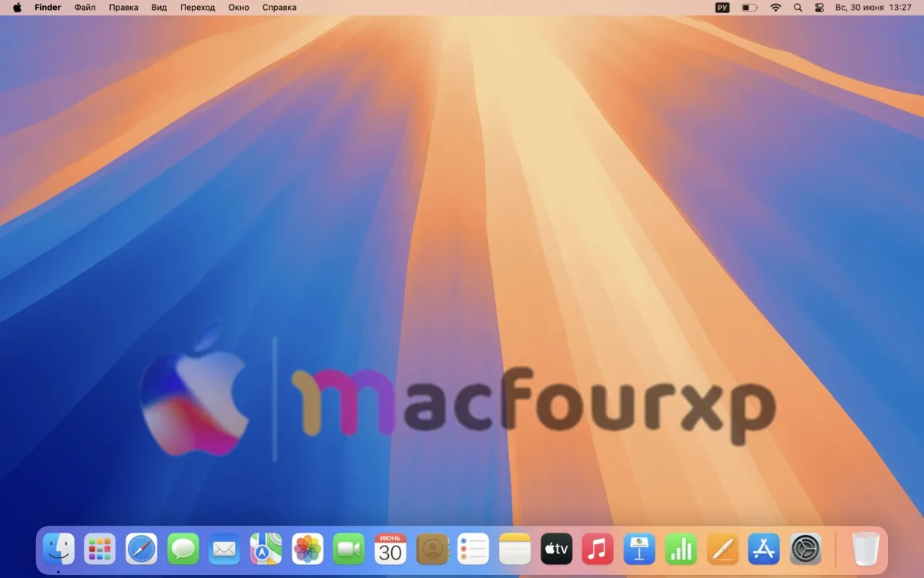The height and width of the screenshot is (578, 924).
Task: Open Numbers app in the Dock
Action: 681,549
